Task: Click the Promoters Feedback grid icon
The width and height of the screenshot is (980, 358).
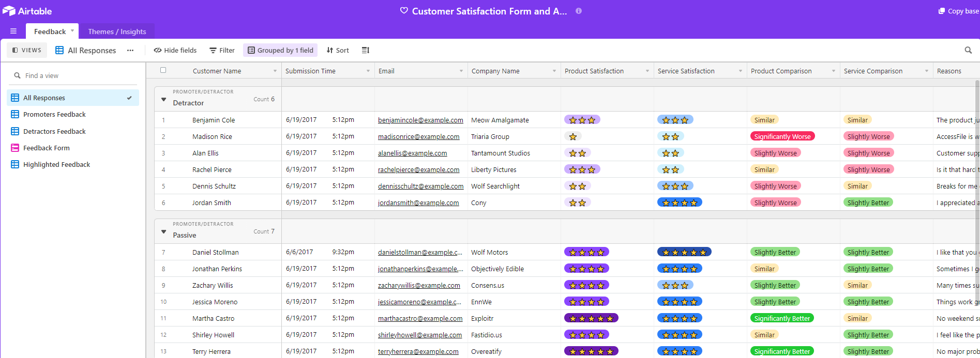Action: point(15,114)
